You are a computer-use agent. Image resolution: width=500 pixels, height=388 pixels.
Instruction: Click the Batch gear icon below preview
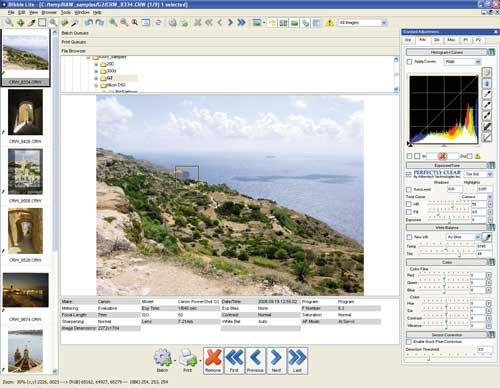click(x=162, y=358)
